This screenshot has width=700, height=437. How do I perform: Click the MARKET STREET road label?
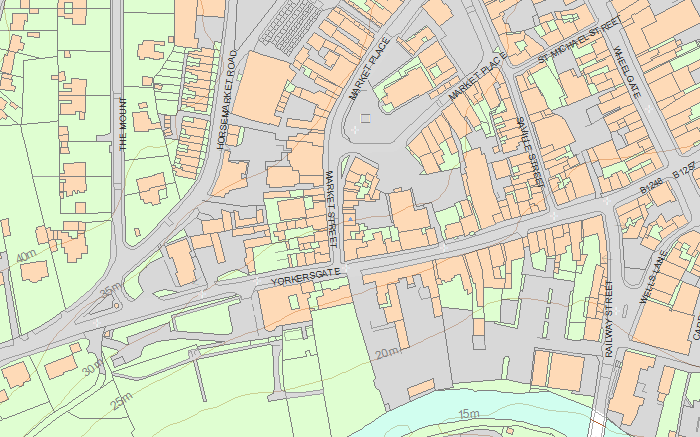tap(331, 208)
